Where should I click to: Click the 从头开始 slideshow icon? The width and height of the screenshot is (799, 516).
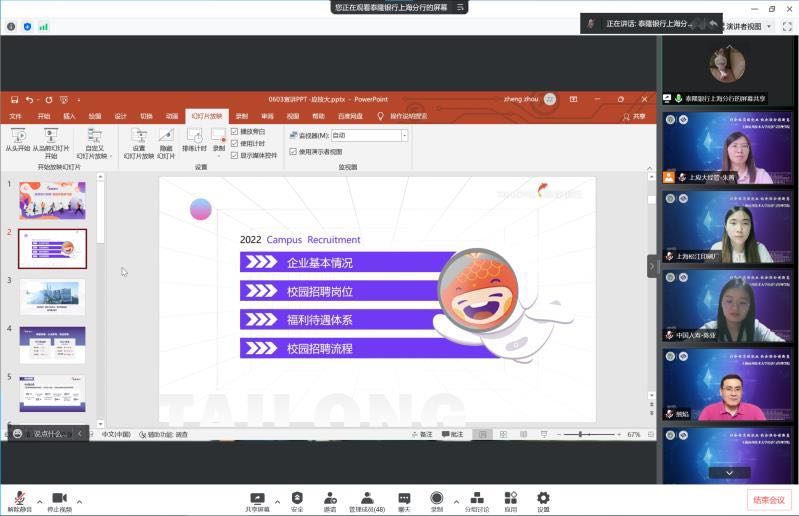(17, 135)
